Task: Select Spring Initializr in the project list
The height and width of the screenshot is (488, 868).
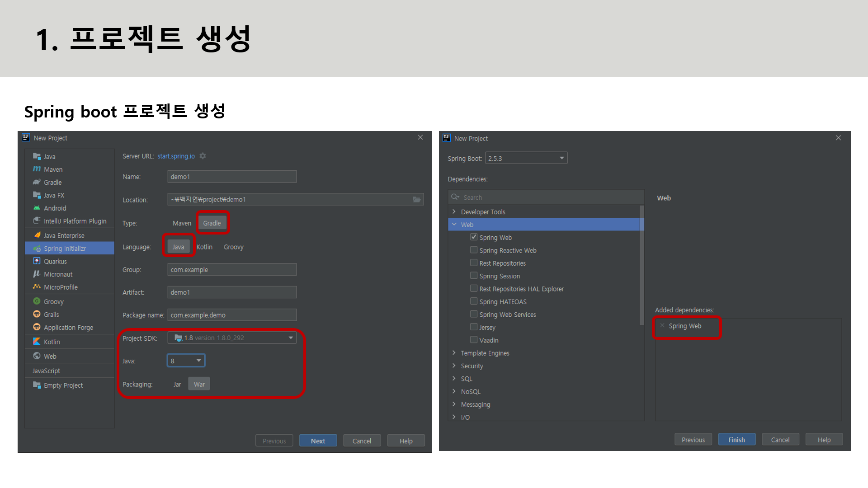Action: tap(65, 249)
